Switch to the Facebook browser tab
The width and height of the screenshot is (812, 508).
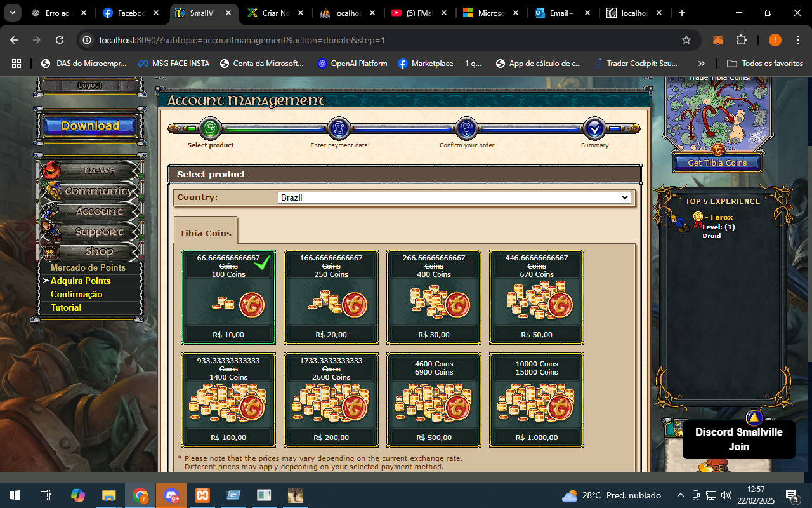132,13
